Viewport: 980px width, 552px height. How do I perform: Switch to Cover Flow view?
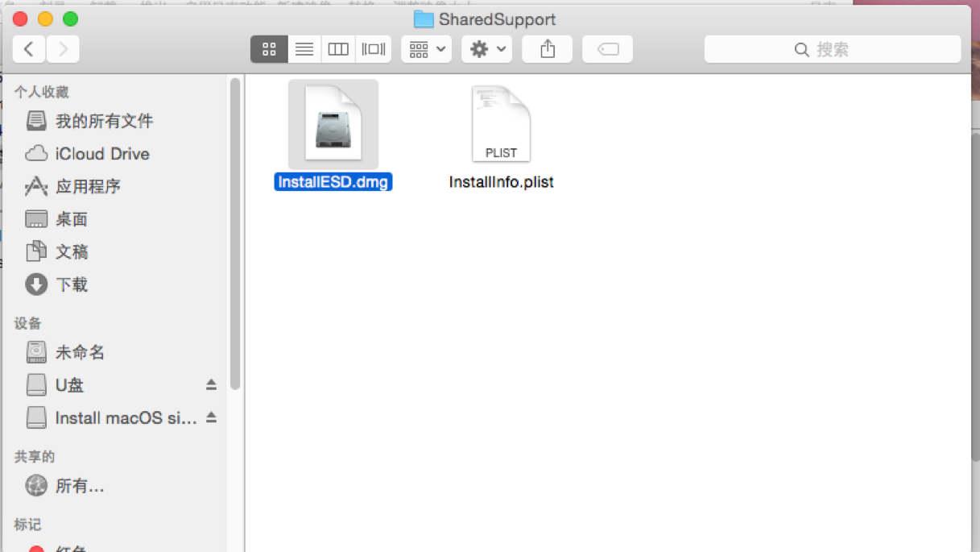[x=374, y=49]
